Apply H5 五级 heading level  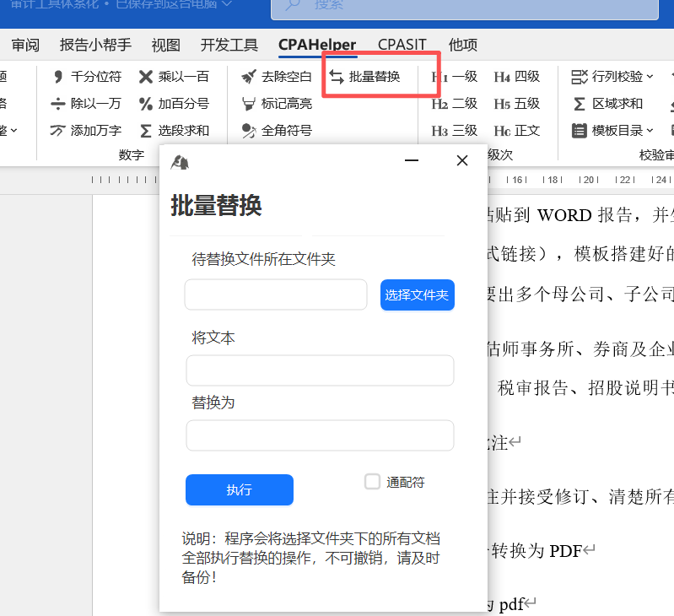click(516, 104)
